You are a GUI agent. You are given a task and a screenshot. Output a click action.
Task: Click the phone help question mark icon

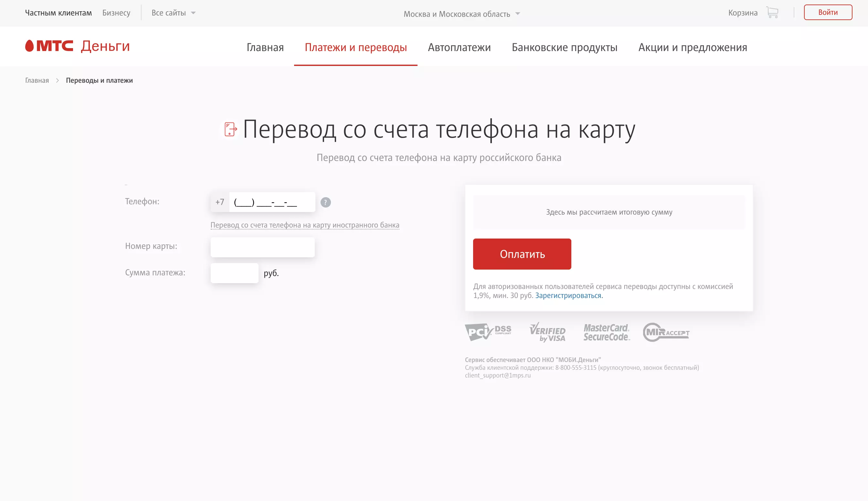325,202
